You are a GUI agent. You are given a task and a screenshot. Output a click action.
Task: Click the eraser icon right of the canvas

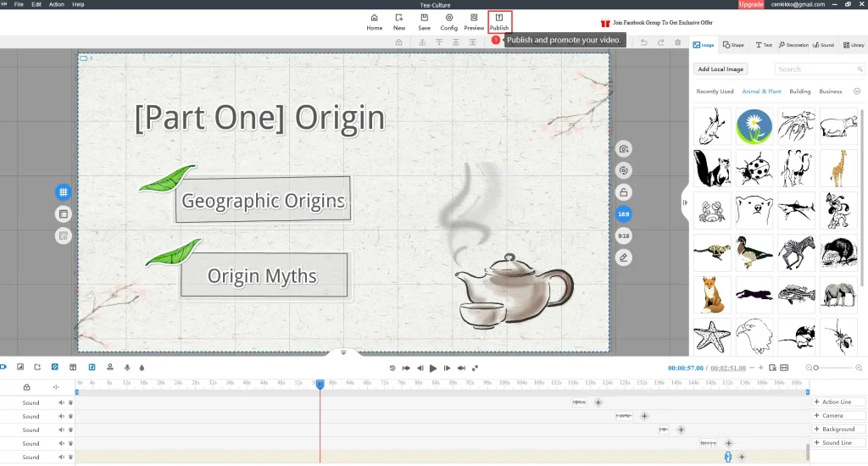coord(624,257)
